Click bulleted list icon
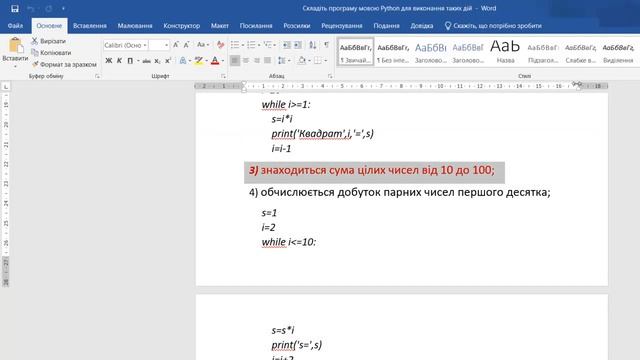640x360 pixels. (235, 45)
